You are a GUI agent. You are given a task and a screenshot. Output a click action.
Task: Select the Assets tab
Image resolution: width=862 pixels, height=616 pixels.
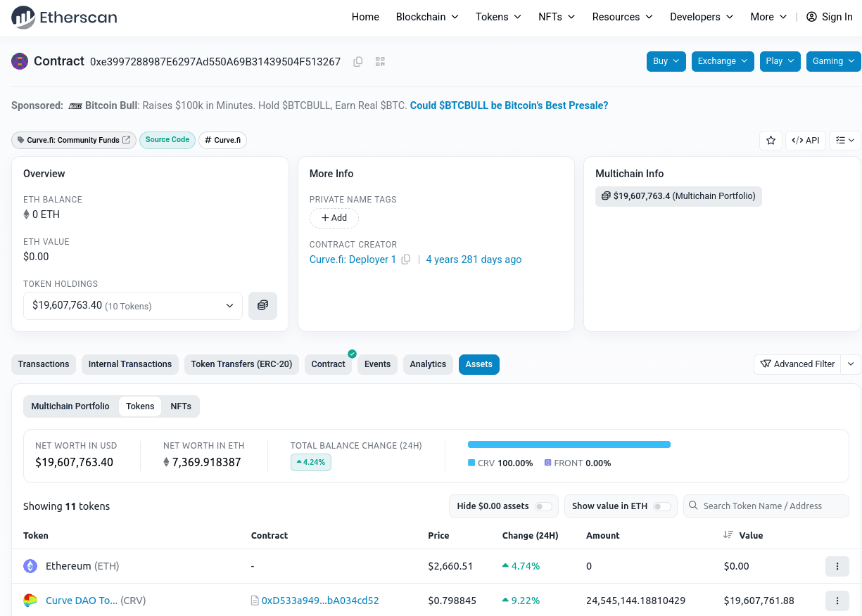point(479,364)
